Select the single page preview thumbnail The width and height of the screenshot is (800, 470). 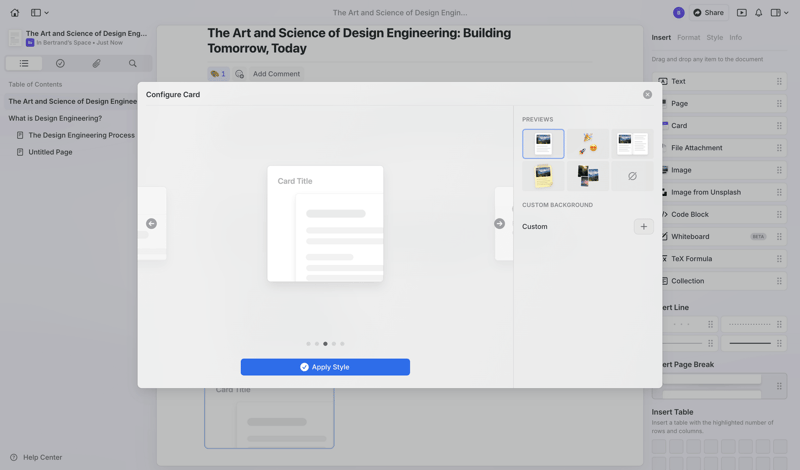coord(543,144)
